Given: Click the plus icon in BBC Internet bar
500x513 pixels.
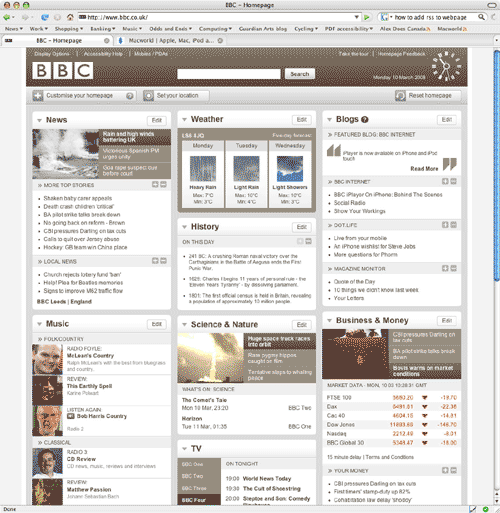Looking at the screenshot, I should click(445, 181).
